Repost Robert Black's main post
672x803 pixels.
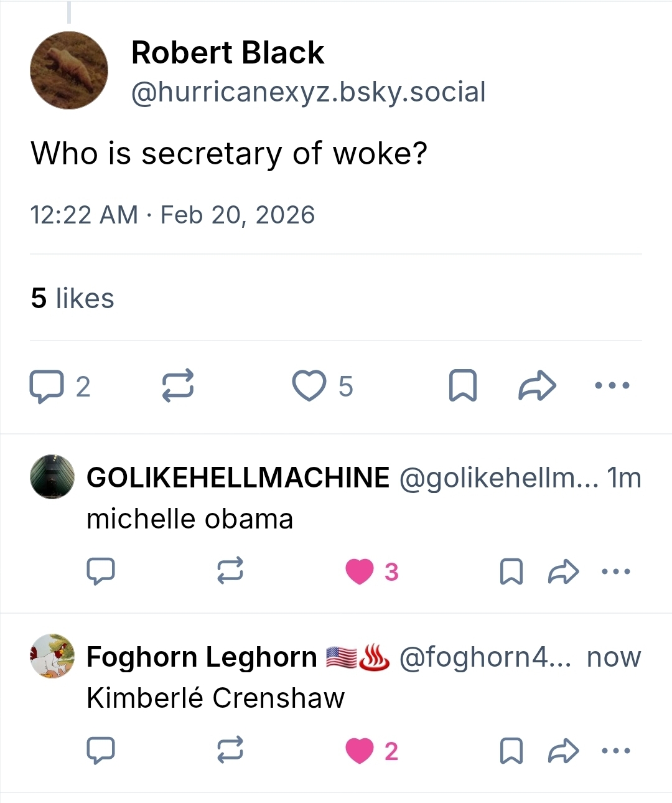point(178,386)
